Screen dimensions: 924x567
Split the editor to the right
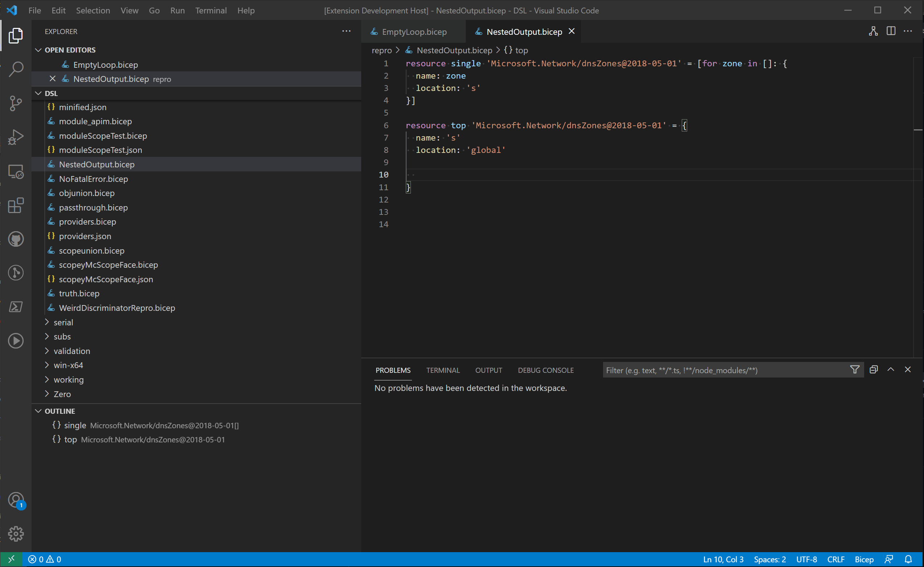pos(891,32)
